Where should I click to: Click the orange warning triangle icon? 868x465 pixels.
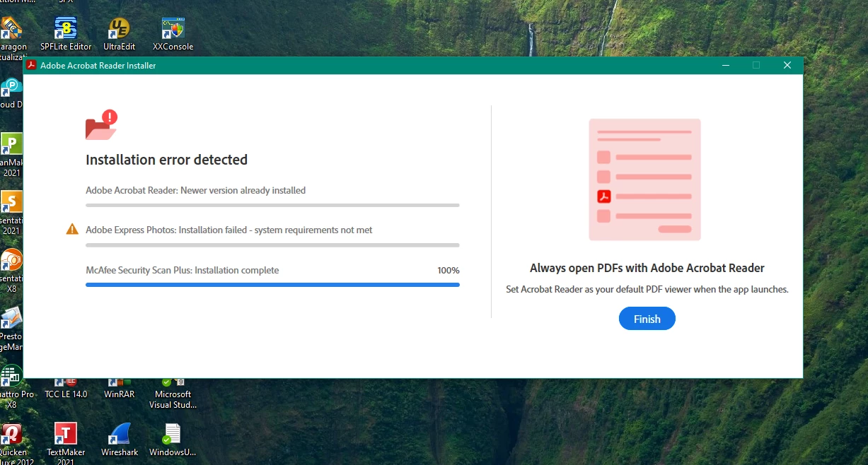(x=72, y=230)
